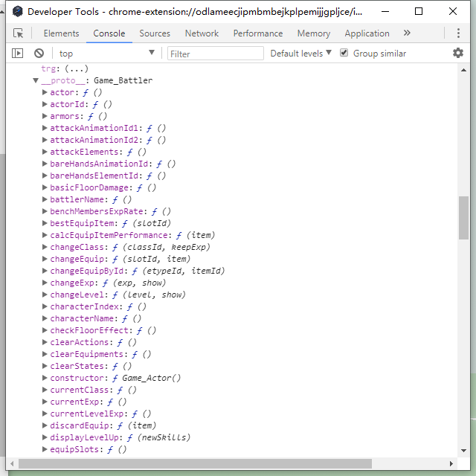The image size is (476, 476).
Task: Minimize the Developer Tools window
Action: click(x=385, y=12)
